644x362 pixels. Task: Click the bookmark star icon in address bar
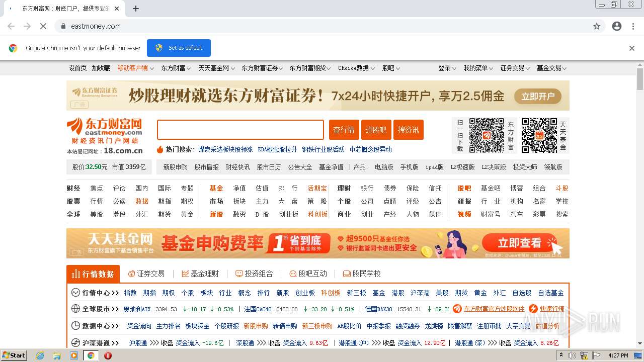coord(597,26)
